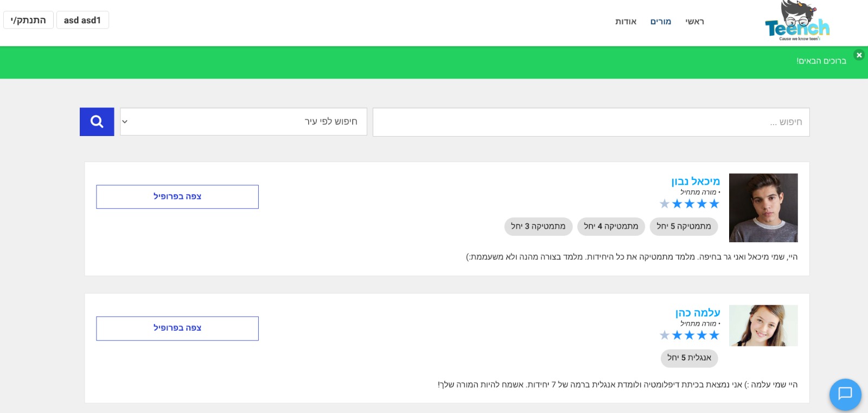View profile of עלמה כהן
The width and height of the screenshot is (868, 413).
point(177,328)
